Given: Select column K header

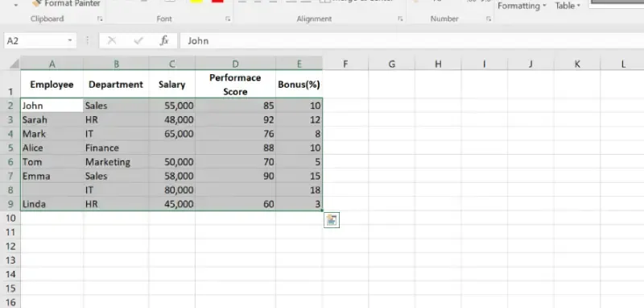Looking at the screenshot, I should point(577,64).
